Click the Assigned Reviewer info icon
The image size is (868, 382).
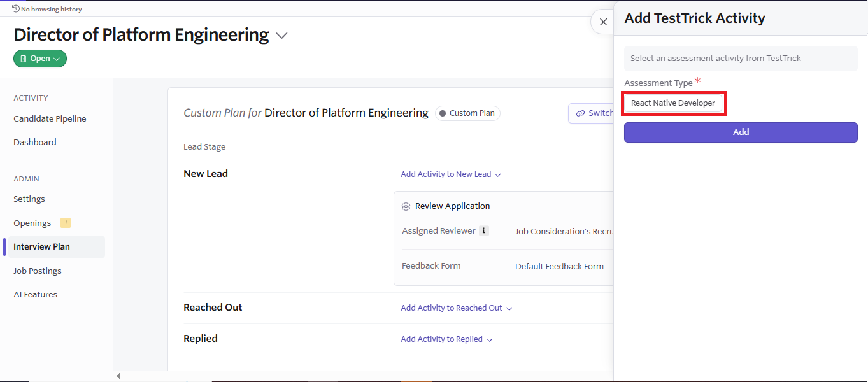click(484, 230)
